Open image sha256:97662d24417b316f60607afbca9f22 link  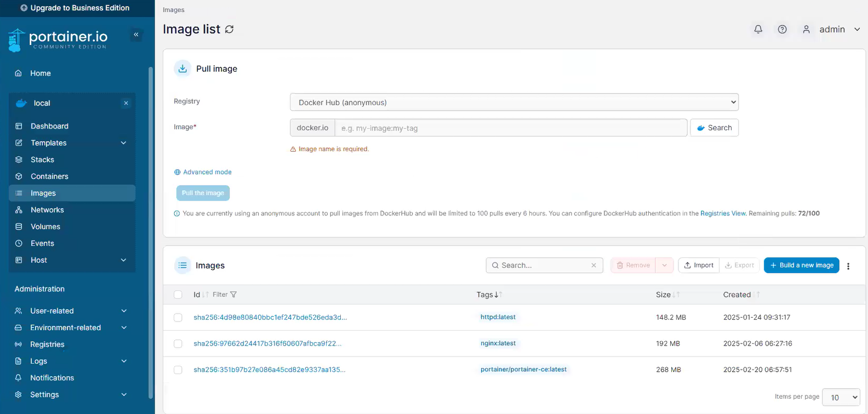[267, 344]
